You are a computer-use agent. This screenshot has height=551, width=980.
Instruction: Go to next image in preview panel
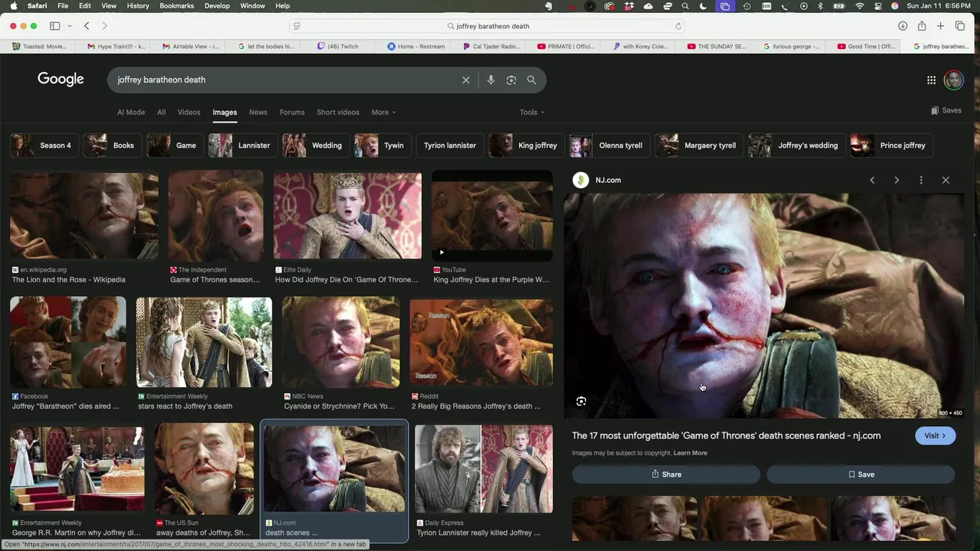pyautogui.click(x=897, y=180)
